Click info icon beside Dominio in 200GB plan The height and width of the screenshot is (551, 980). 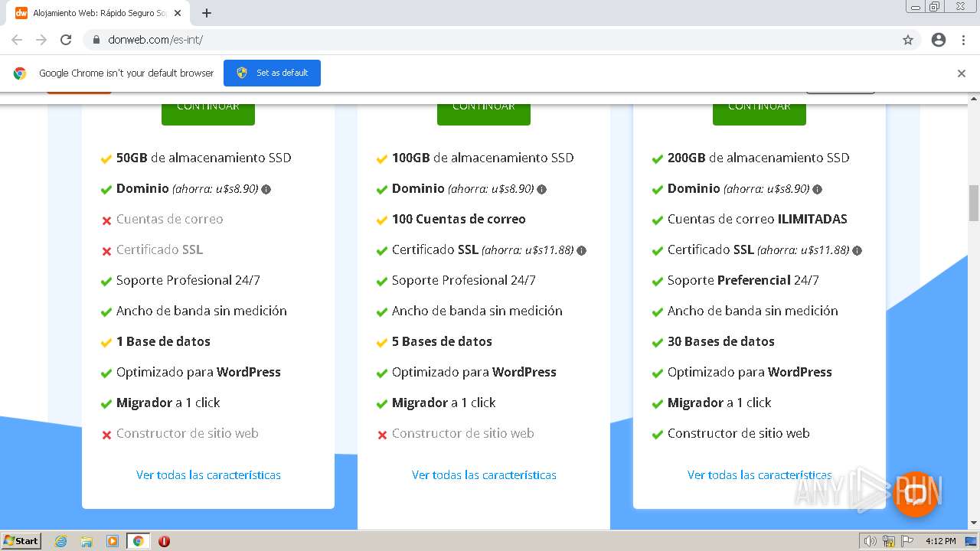[x=818, y=189]
